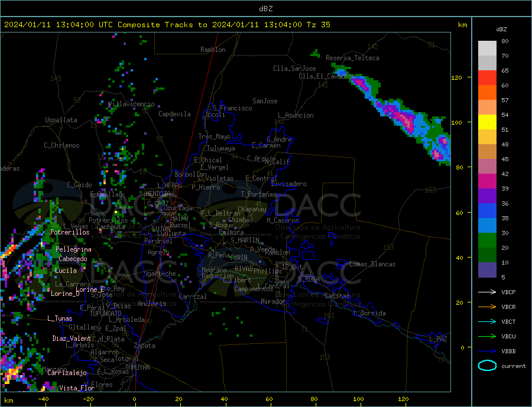The width and height of the screenshot is (532, 407).
Task: Pick the dark orange 60 dBZ swatch
Action: point(487,93)
